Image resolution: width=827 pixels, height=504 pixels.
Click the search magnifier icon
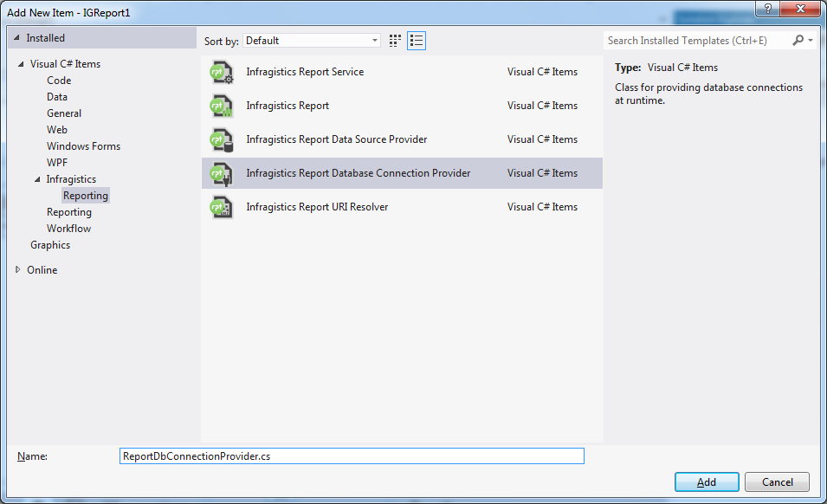798,40
